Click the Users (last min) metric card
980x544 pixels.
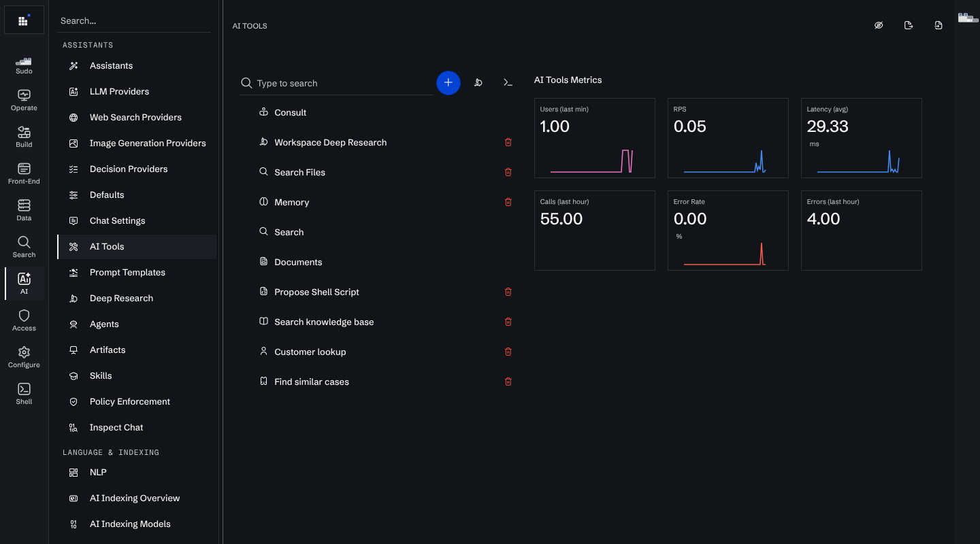pyautogui.click(x=595, y=138)
